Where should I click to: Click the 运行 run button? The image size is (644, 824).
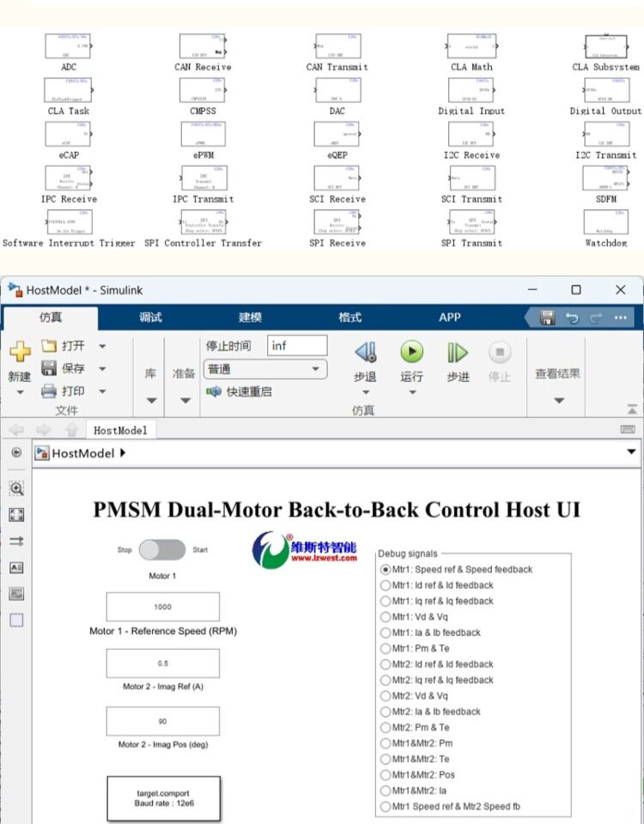click(411, 362)
